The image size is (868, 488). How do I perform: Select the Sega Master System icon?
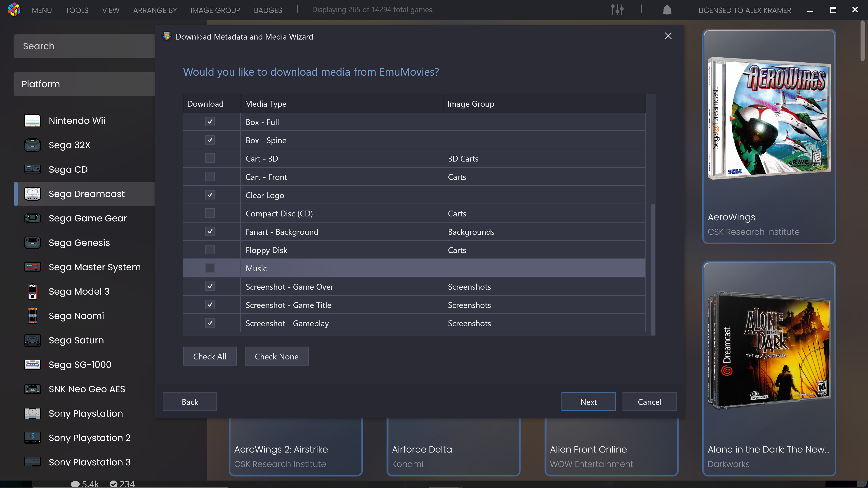pos(32,267)
